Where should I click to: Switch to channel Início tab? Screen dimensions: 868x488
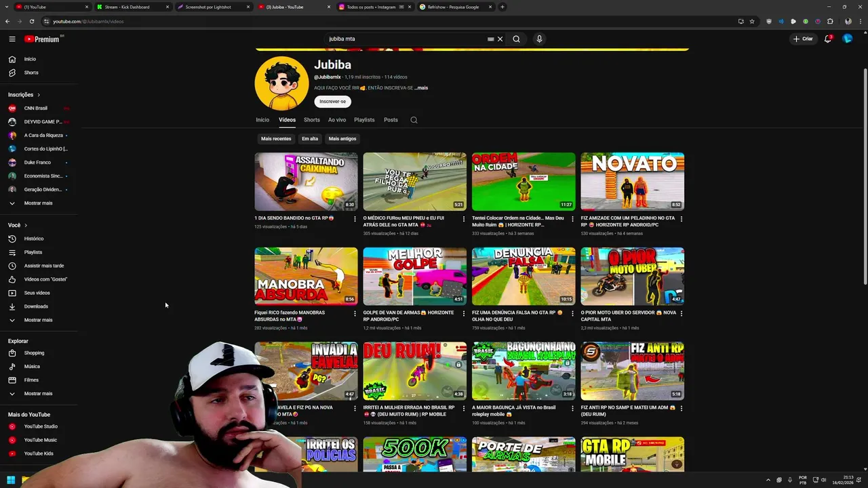pyautogui.click(x=262, y=120)
